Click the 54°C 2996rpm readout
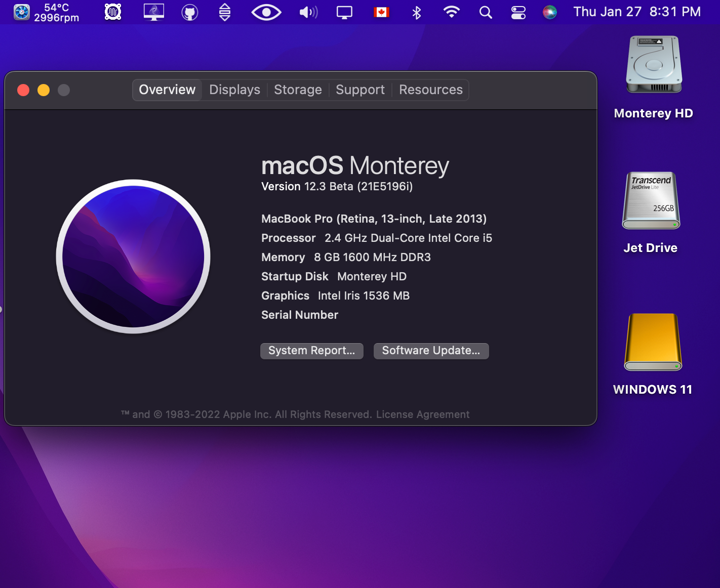 click(x=56, y=13)
